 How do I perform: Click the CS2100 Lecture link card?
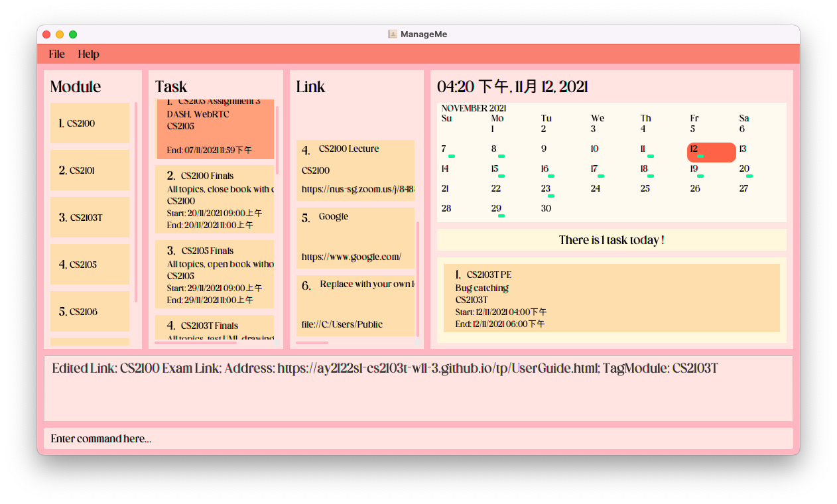[355, 170]
